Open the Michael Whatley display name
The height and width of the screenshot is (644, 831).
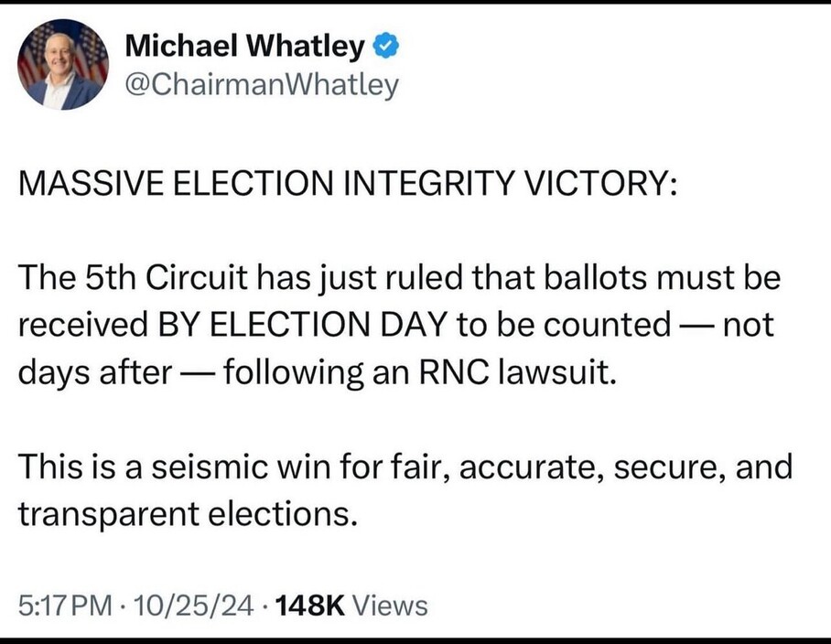pos(244,44)
